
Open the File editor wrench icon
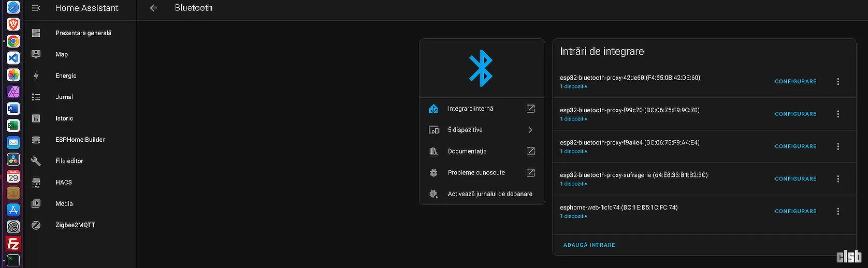tap(36, 161)
